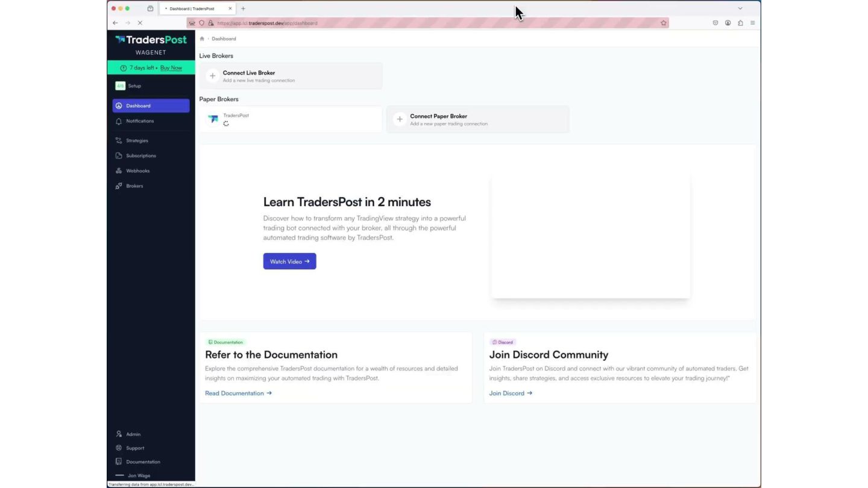Click the Watch Video button
868x488 pixels.
(x=290, y=261)
